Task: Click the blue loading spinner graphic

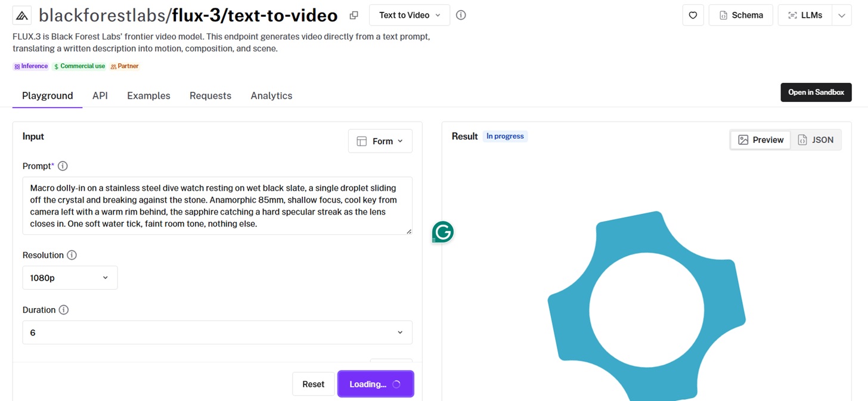Action: coord(646,307)
